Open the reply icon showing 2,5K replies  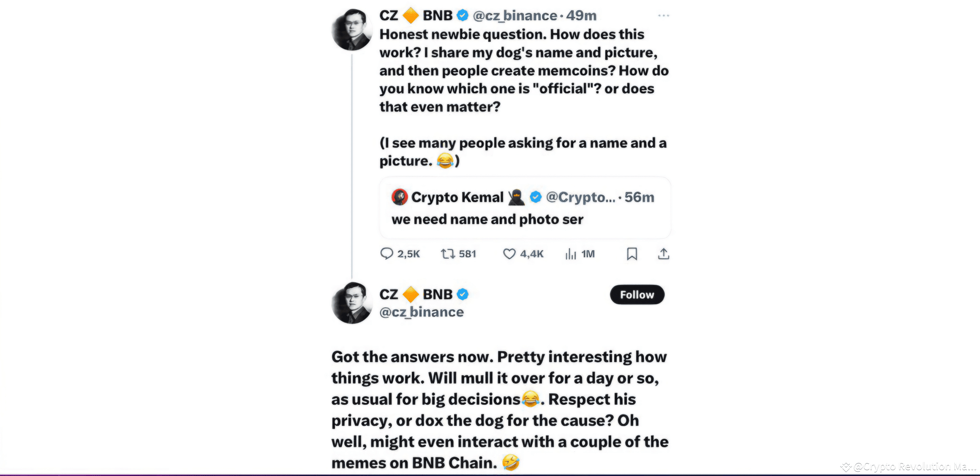(x=387, y=254)
